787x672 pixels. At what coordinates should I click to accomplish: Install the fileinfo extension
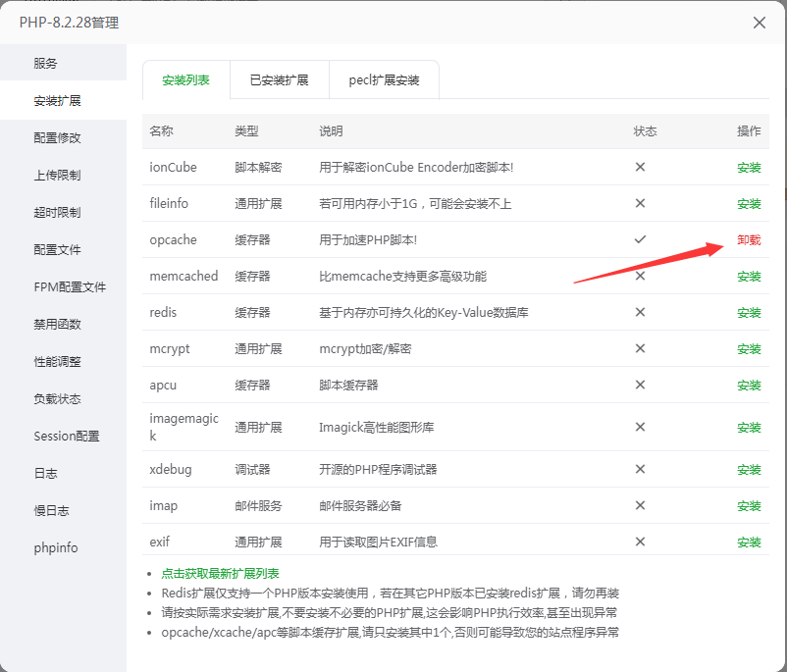(749, 204)
